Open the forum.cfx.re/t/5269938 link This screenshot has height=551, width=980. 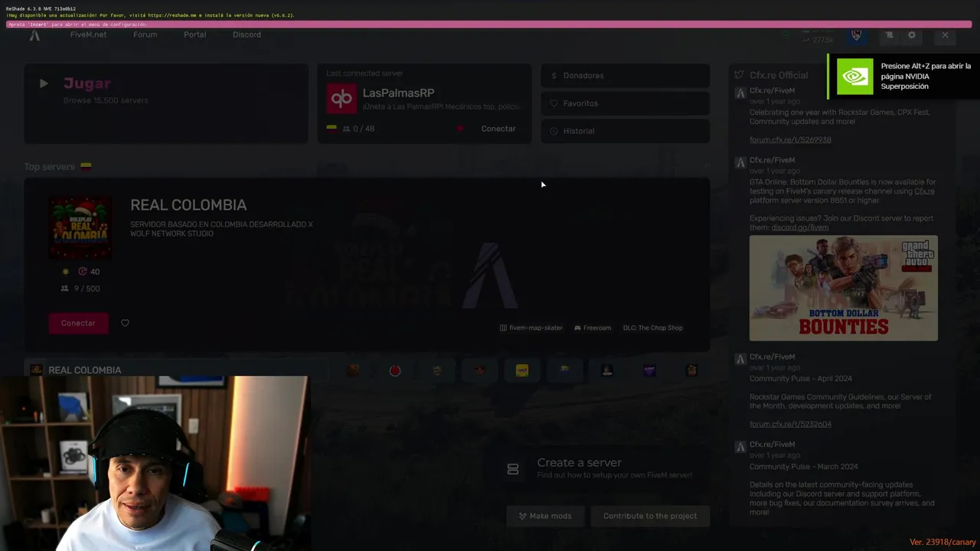click(x=790, y=140)
